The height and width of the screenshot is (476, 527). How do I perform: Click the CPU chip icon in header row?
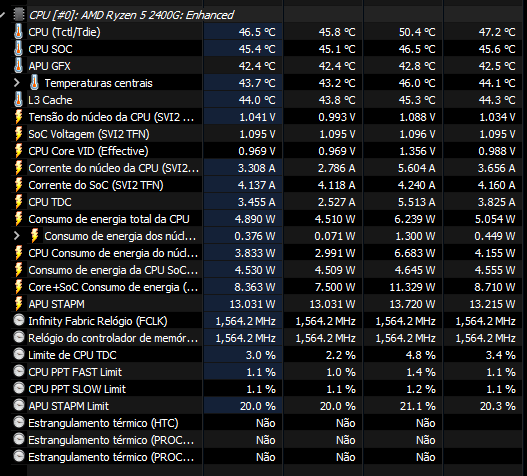[x=19, y=14]
